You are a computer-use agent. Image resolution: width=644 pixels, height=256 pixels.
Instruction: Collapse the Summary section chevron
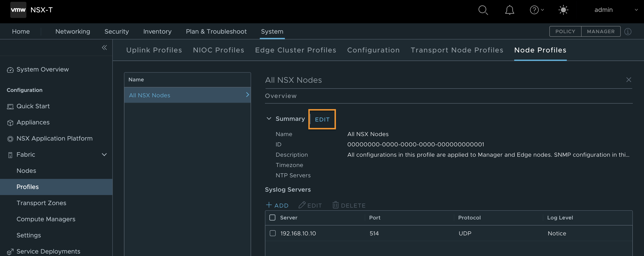point(269,119)
